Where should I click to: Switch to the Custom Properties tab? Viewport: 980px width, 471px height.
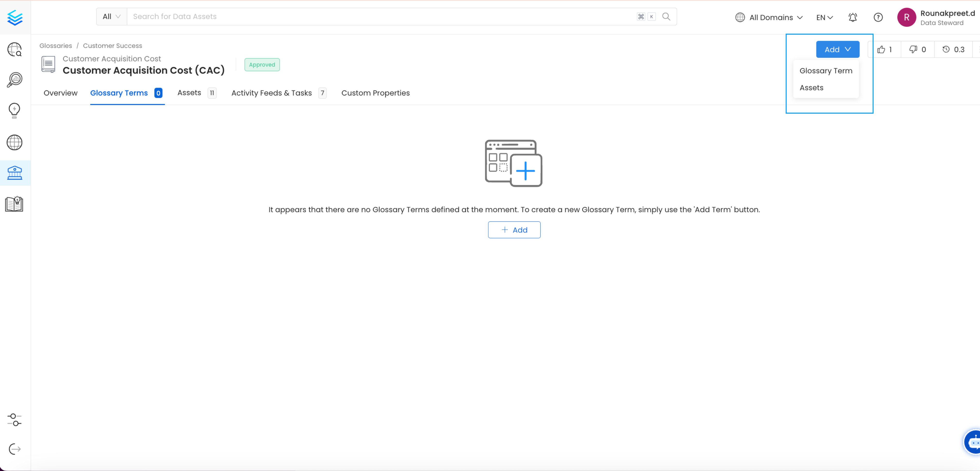(x=375, y=93)
